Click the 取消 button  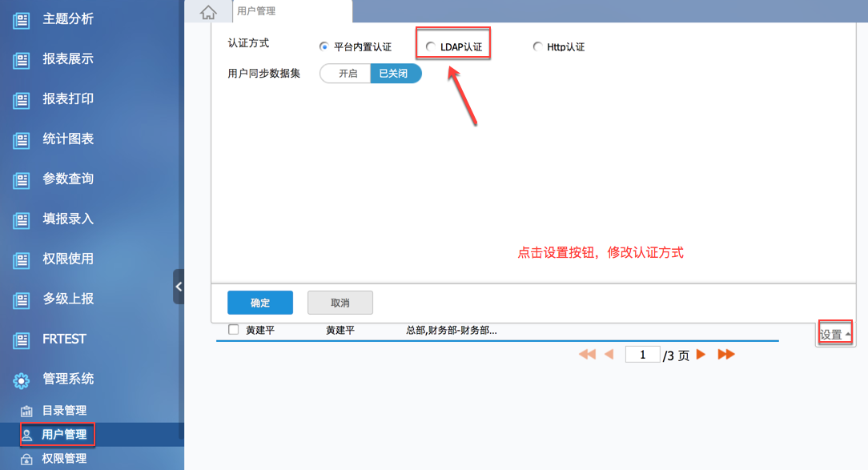340,303
